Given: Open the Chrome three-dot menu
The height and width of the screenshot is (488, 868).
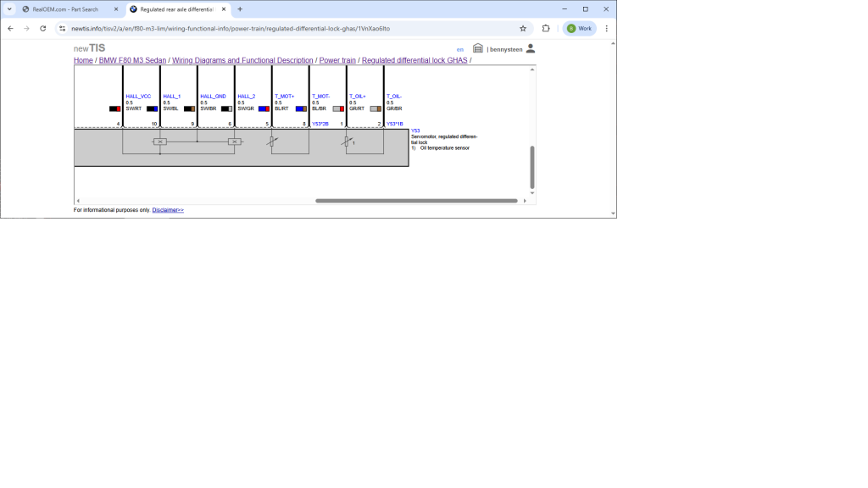Looking at the screenshot, I should [x=607, y=28].
